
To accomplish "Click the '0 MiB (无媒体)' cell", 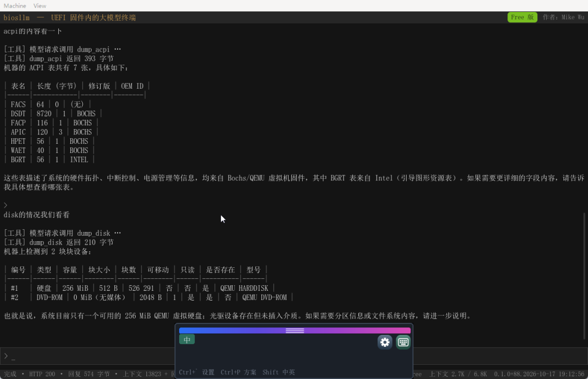I will coord(99,297).
